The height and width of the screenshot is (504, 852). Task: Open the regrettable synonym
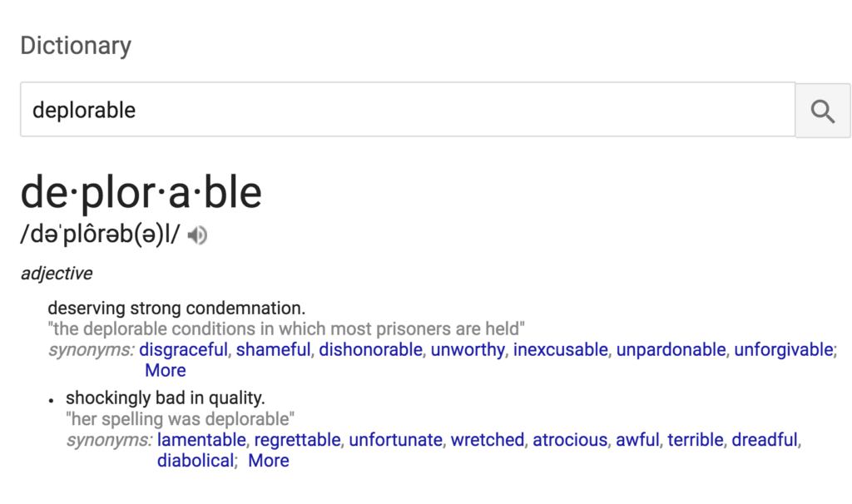pyautogui.click(x=297, y=440)
